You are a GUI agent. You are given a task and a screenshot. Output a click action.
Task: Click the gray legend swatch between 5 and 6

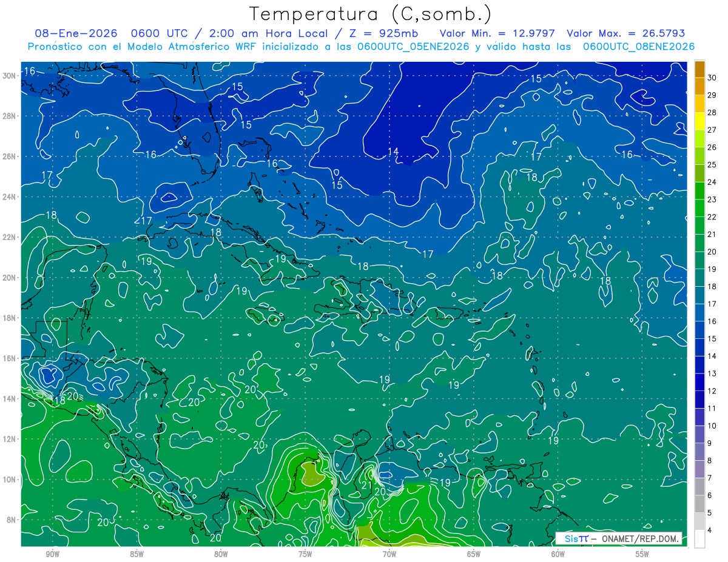tap(700, 504)
